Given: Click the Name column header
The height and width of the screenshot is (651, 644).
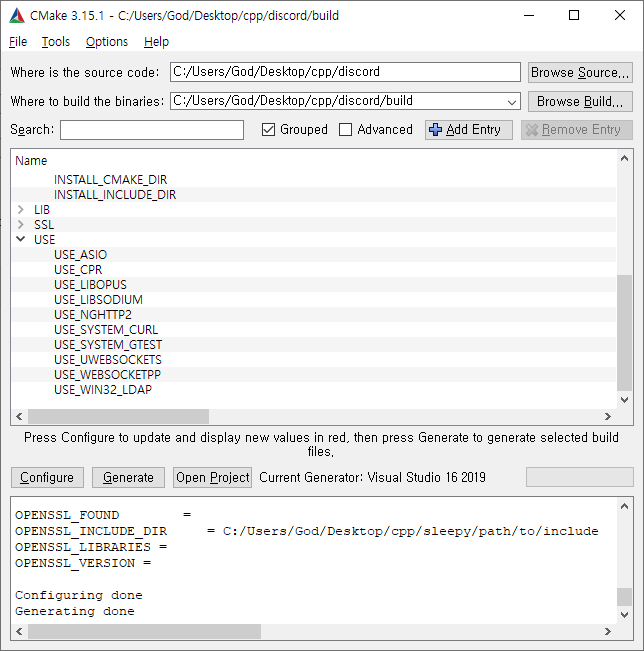Looking at the screenshot, I should pyautogui.click(x=31, y=161).
